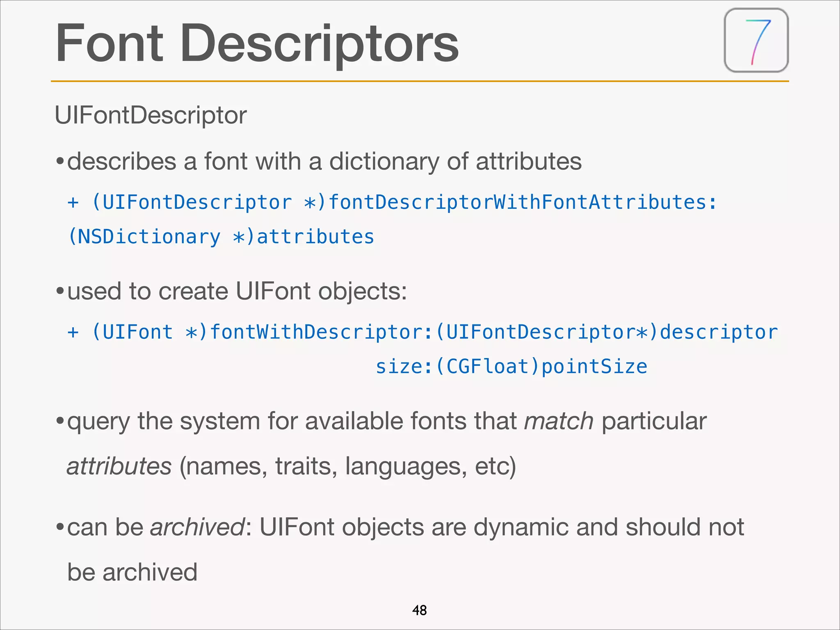Viewport: 840px width, 630px height.
Task: Click slide page number '48'
Action: coord(420,610)
